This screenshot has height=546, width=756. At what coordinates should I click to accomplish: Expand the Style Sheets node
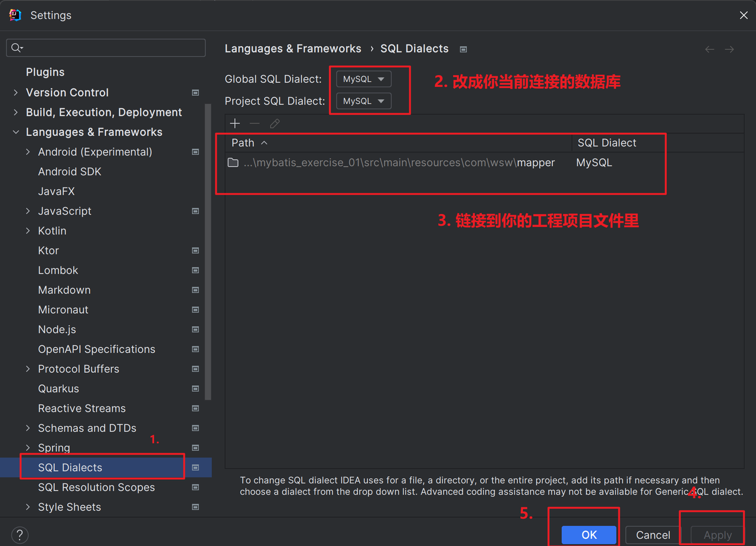coord(28,507)
